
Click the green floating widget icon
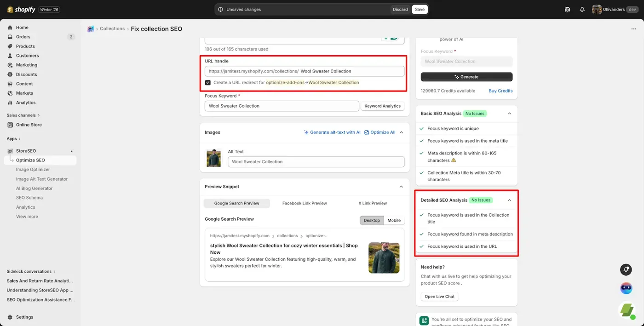coord(627,310)
